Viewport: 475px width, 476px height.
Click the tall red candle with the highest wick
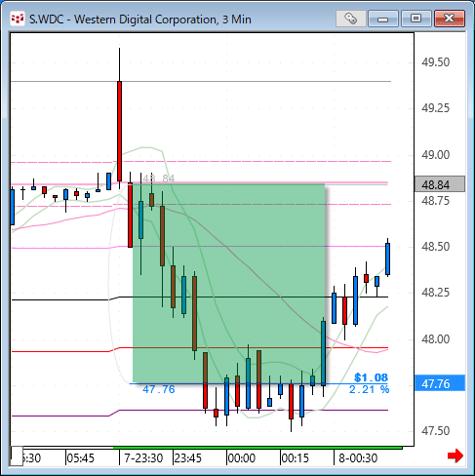(119, 131)
